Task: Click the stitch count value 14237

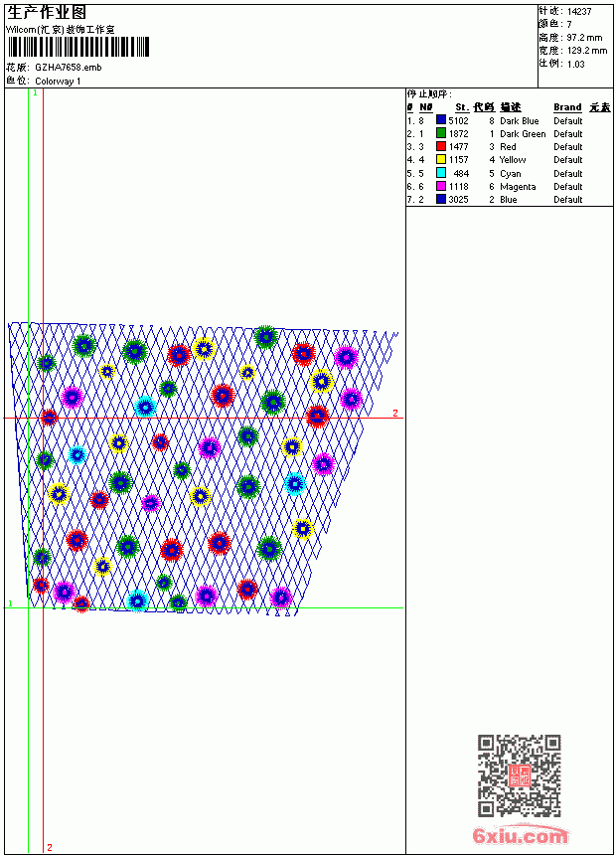Action: click(x=579, y=12)
